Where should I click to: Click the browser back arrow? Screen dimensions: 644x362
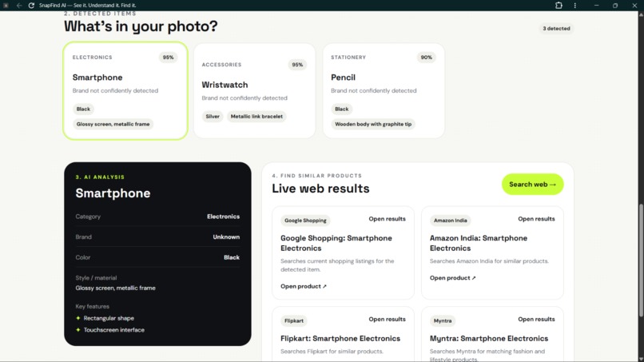[19, 6]
